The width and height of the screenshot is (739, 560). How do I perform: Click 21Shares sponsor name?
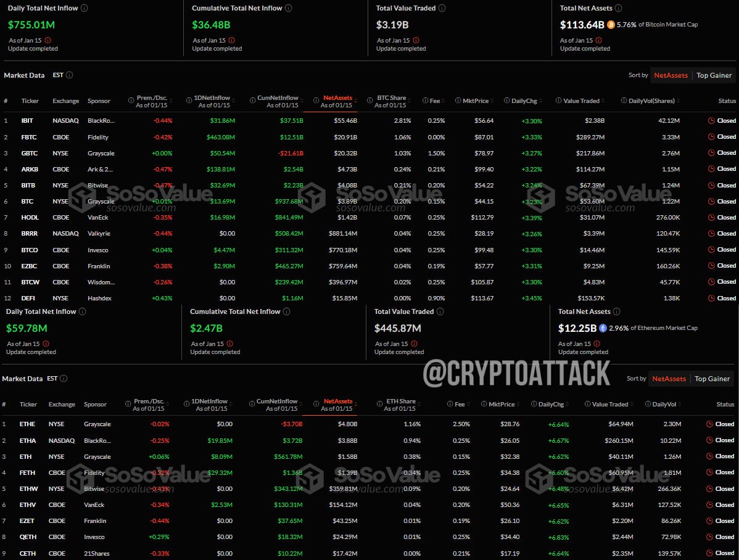97,553
